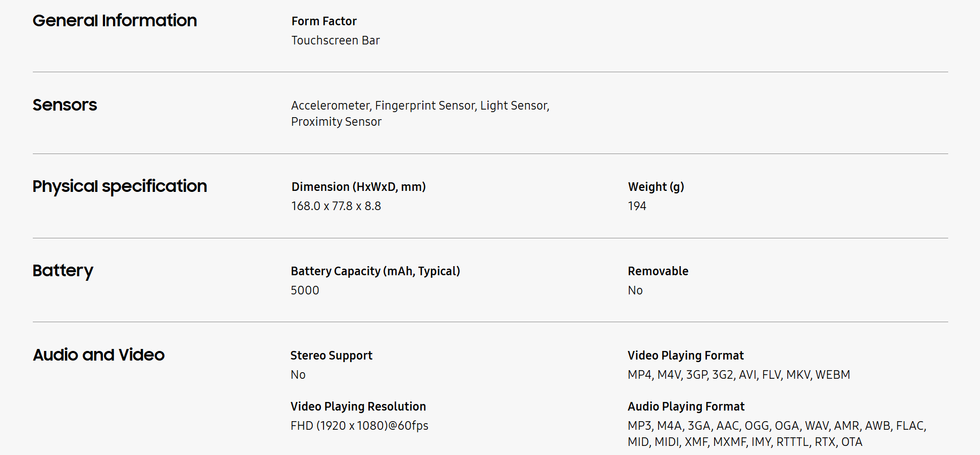This screenshot has width=980, height=455.
Task: Click the 168.0 x 77.8 x 8.8 value
Action: [x=336, y=206]
